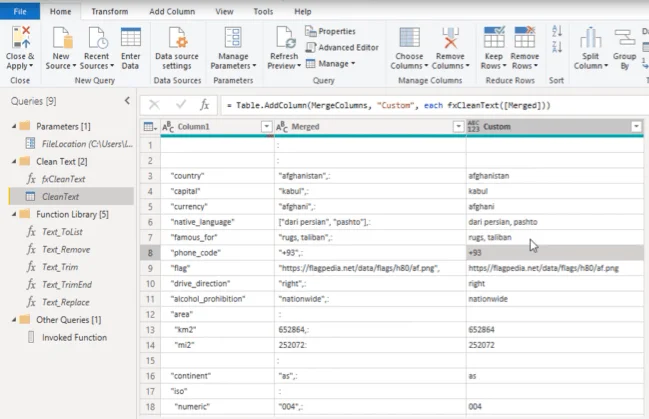
Task: Switch to the Tools tab
Action: [263, 11]
